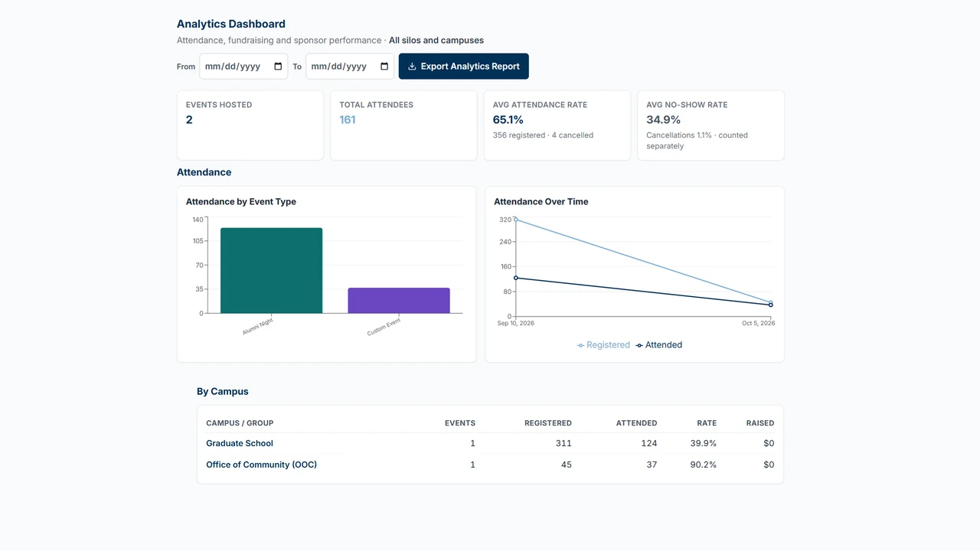Screen dimensions: 980x551
Task: Click the Raised column header
Action: pyautogui.click(x=760, y=423)
